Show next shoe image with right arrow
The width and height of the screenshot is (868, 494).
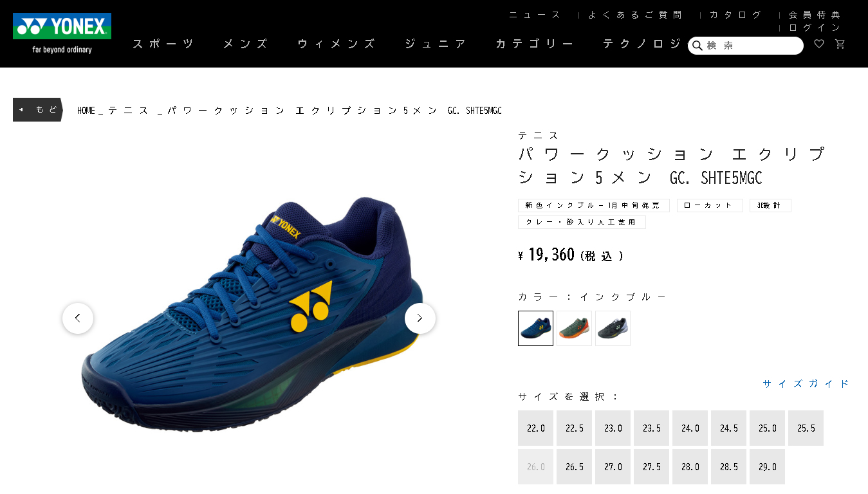(420, 318)
